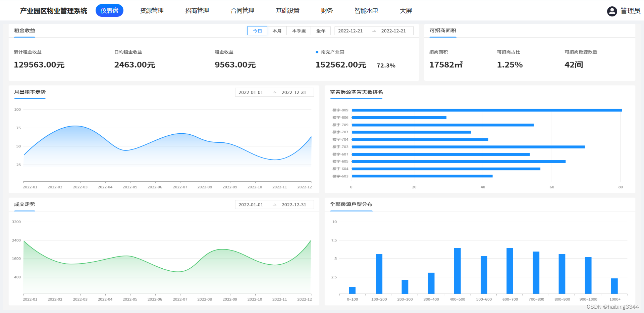Go to 招商管理 menu

(197, 11)
